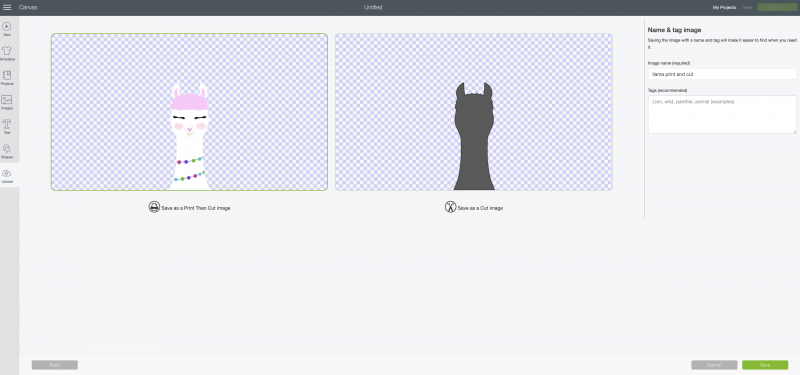Image resolution: width=800 pixels, height=375 pixels.
Task: Open the Images sidebar icon
Action: (x=7, y=99)
